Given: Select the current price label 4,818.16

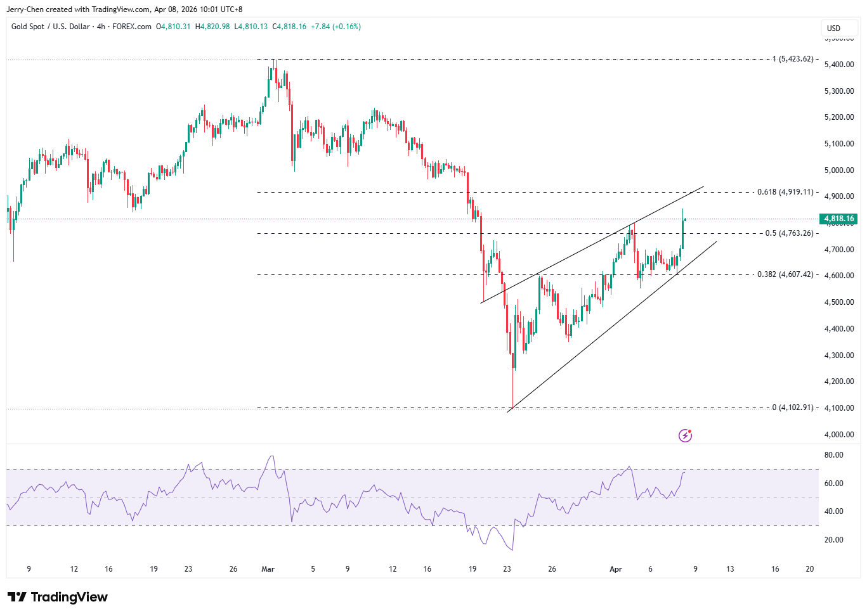Looking at the screenshot, I should click(838, 219).
